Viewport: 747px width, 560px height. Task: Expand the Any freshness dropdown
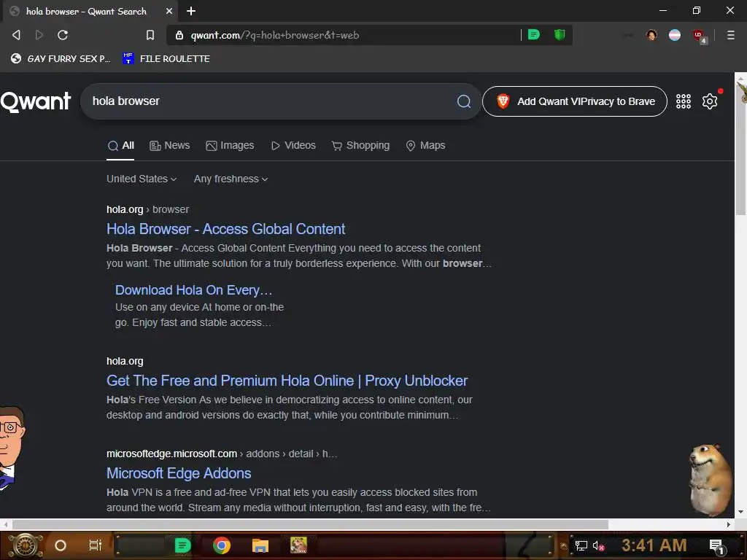[231, 179]
